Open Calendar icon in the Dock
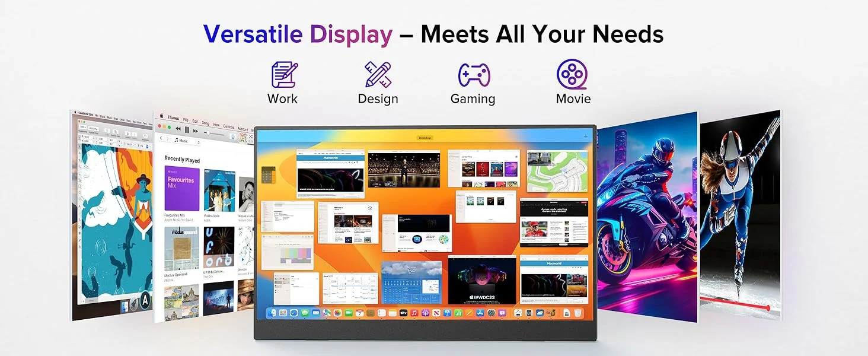The height and width of the screenshot is (356, 868). 360,313
